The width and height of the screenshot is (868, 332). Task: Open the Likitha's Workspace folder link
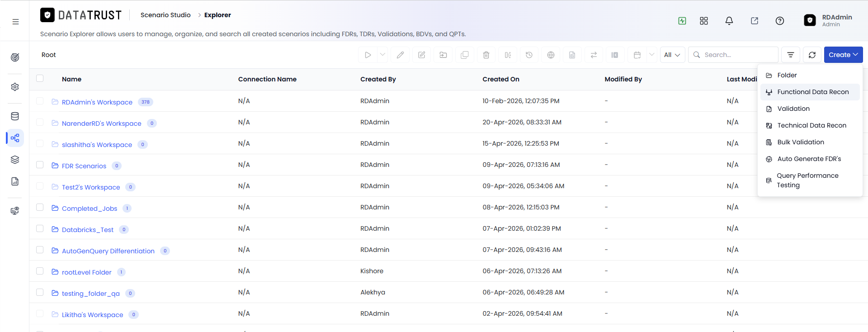tap(93, 315)
